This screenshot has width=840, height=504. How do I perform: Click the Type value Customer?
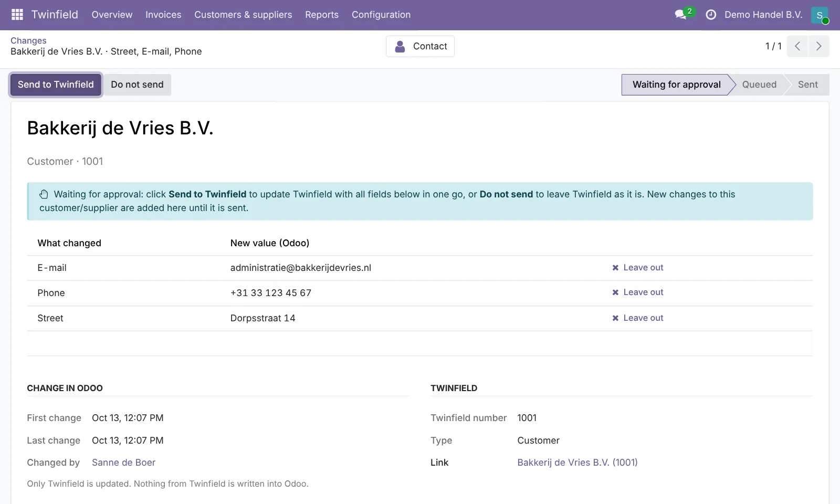tap(538, 440)
